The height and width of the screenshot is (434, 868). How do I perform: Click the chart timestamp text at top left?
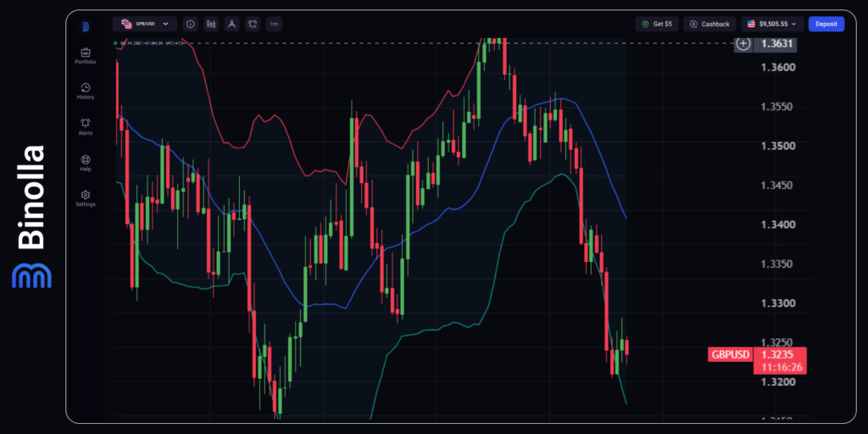152,43
